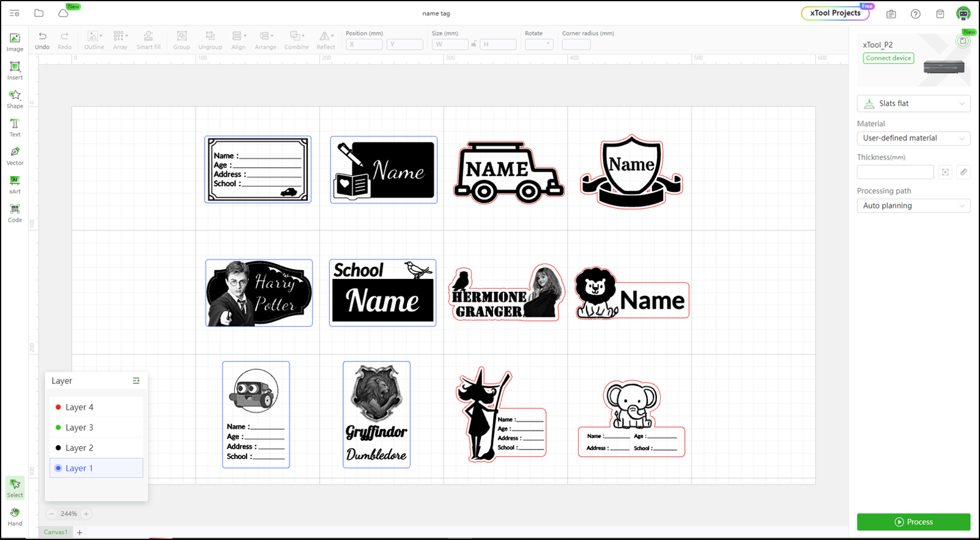Click the Process button

913,522
